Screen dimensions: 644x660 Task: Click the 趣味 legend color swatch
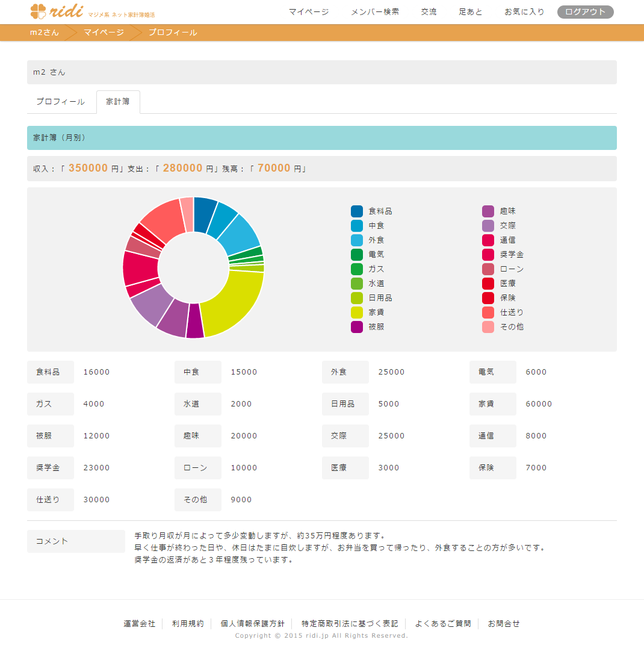click(488, 211)
